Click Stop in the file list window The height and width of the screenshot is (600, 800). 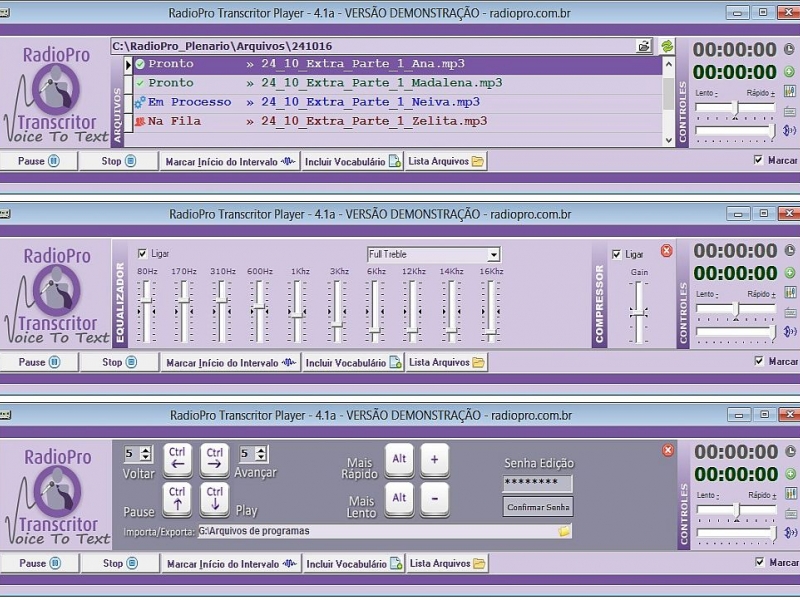pos(119,161)
